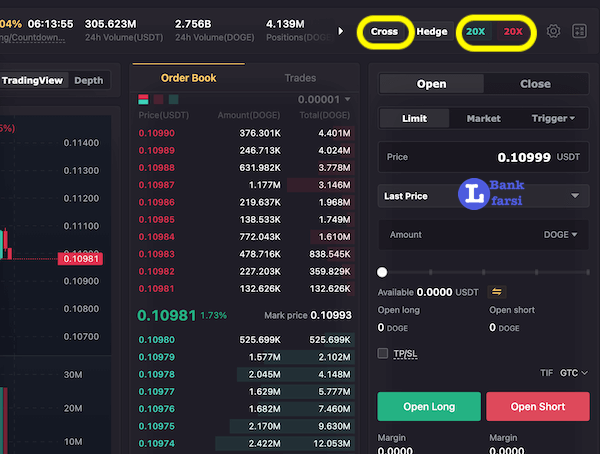This screenshot has width=600, height=454.
Task: Open the Trigger order type dropdown
Action: click(553, 118)
